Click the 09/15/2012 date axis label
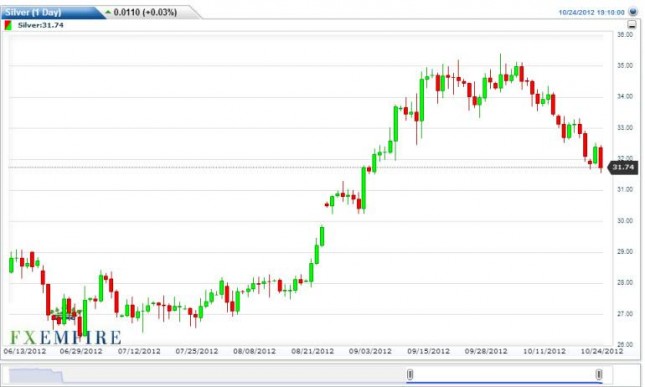 (x=429, y=351)
